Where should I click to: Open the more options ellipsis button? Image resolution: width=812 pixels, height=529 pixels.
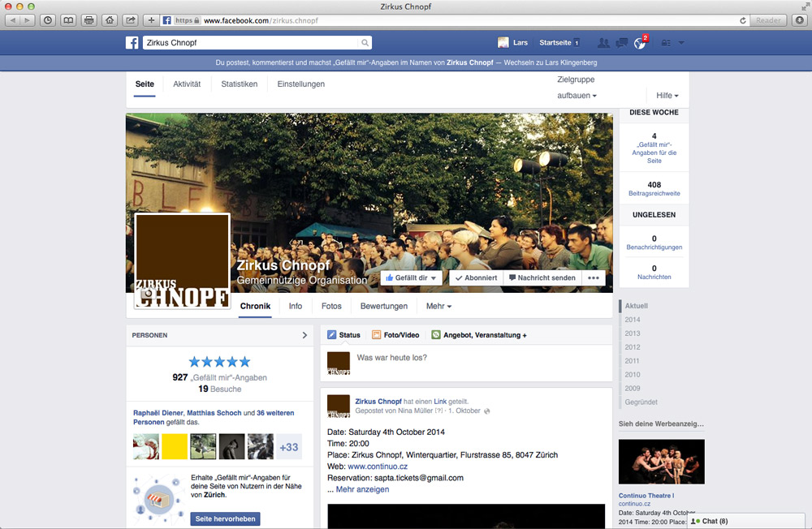pyautogui.click(x=594, y=277)
